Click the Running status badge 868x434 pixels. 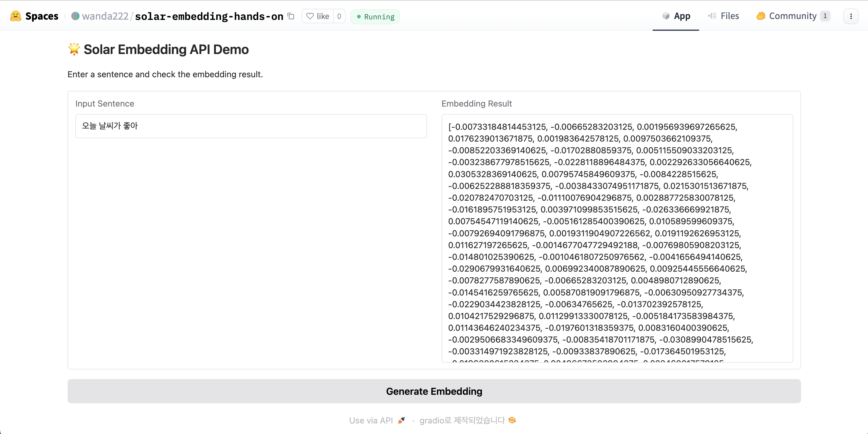[x=375, y=17]
